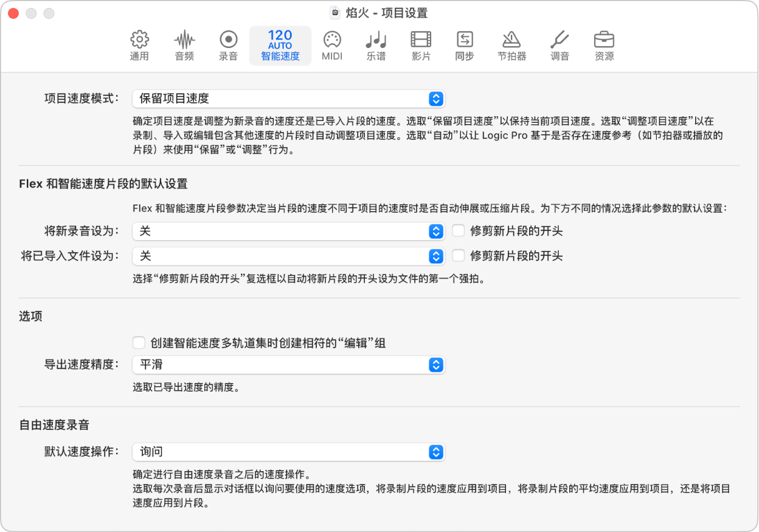Viewport: 759px width, 532px height.
Task: Open the 资源 briefcase assets icon
Action: click(604, 40)
